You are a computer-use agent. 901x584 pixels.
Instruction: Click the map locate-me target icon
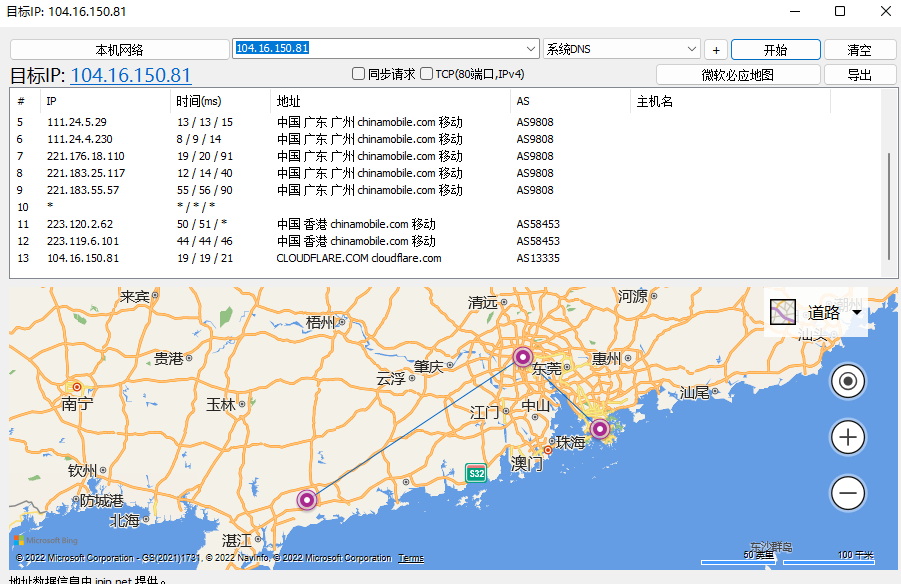(x=848, y=381)
